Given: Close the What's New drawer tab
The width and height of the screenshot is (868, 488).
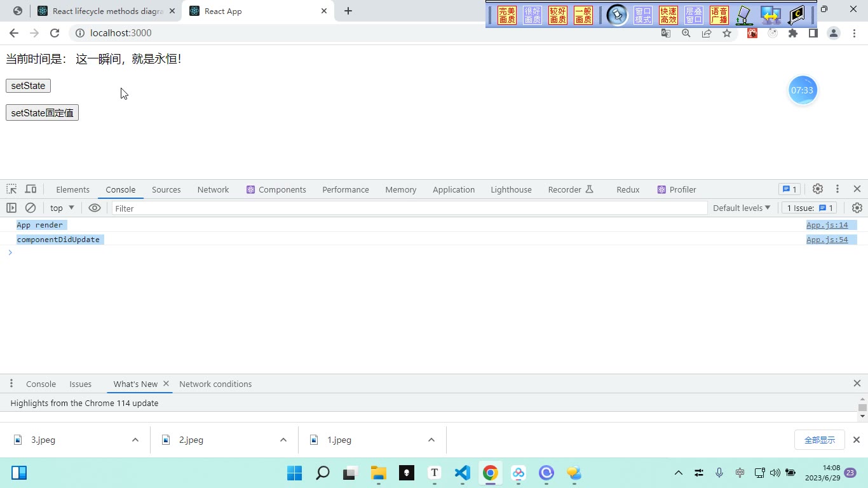Looking at the screenshot, I should pyautogui.click(x=166, y=384).
